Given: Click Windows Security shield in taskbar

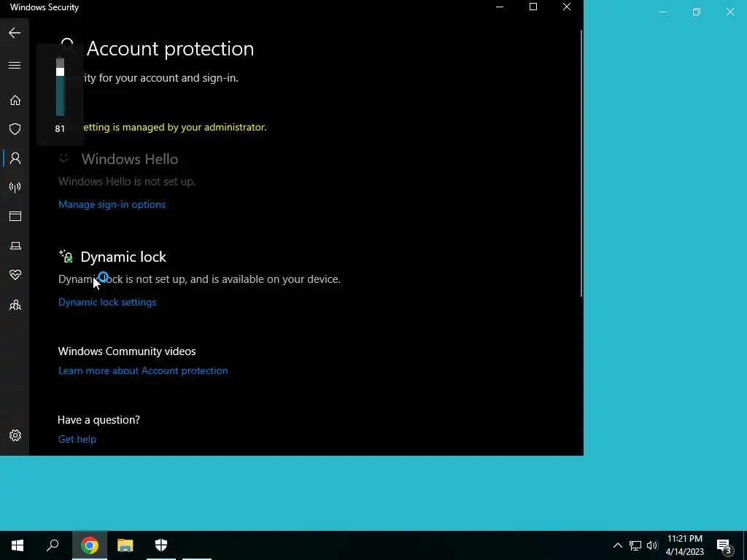Looking at the screenshot, I should click(161, 545).
